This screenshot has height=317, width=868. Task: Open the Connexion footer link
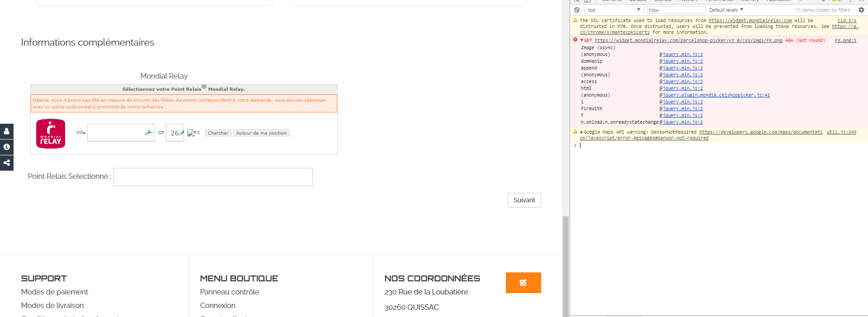point(218,305)
